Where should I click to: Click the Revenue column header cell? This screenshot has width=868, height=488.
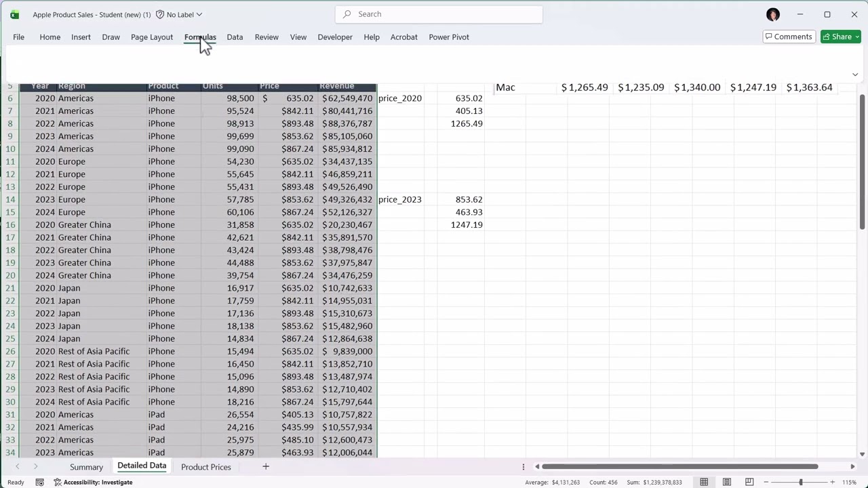pos(347,86)
